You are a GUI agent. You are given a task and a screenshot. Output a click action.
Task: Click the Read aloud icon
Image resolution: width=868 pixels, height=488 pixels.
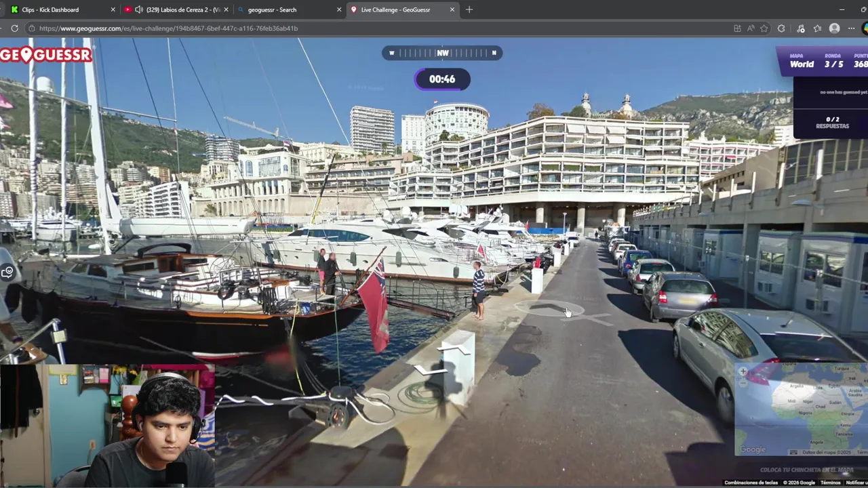[x=751, y=28]
